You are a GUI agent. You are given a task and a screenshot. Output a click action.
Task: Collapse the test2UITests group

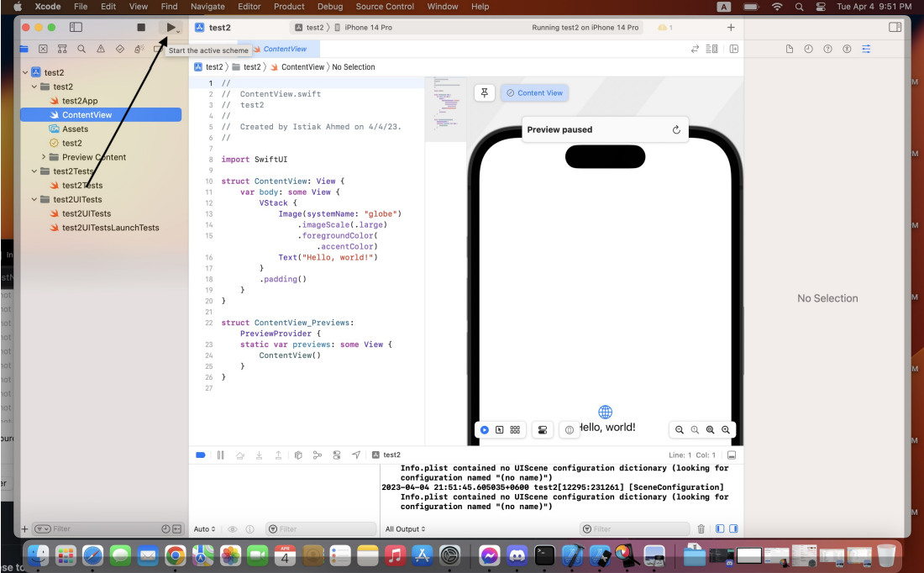click(34, 200)
